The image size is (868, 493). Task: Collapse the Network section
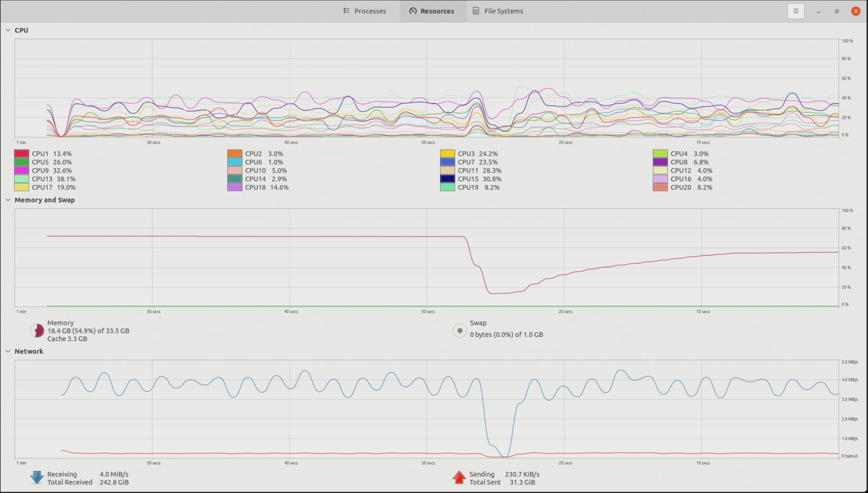[x=8, y=351]
